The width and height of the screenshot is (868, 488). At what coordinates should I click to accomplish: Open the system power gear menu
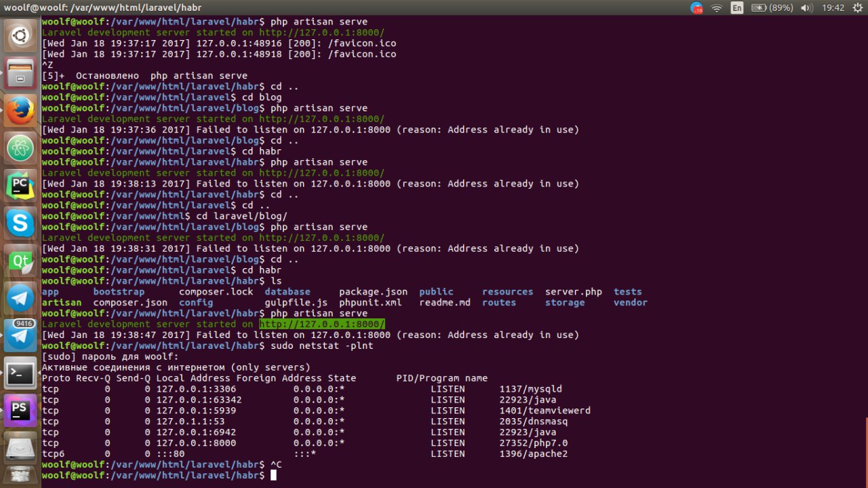pos(856,7)
